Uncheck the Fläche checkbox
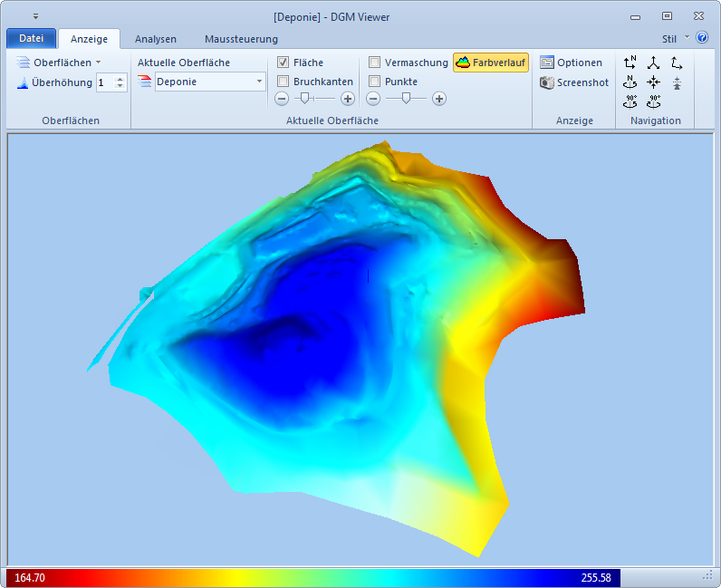Viewport: 721px width, 588px height. [x=284, y=63]
